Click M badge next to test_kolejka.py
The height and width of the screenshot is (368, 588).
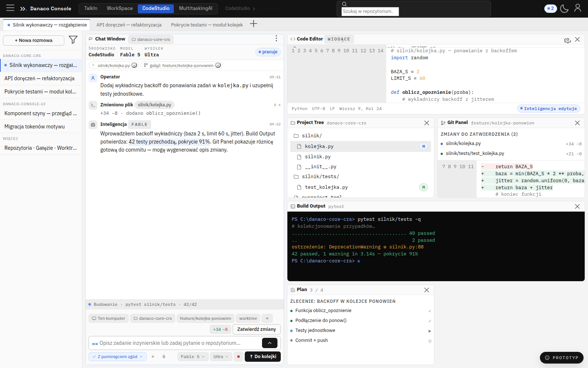tap(423, 187)
